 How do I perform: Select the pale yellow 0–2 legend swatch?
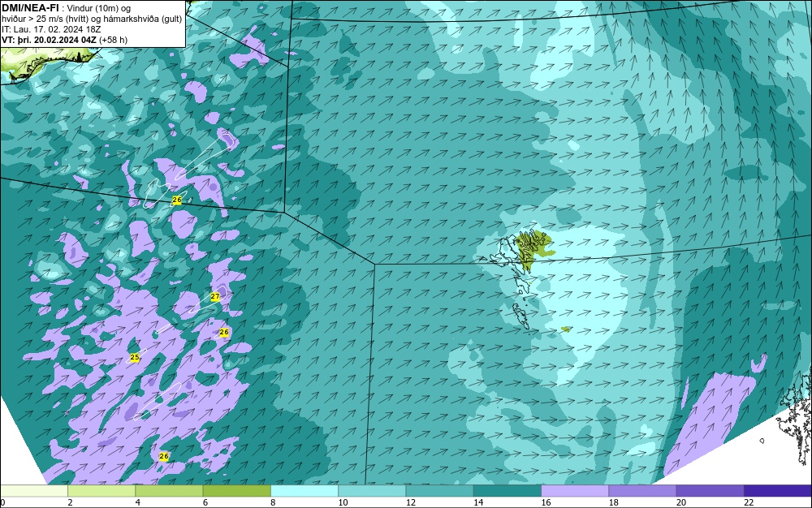point(33,491)
